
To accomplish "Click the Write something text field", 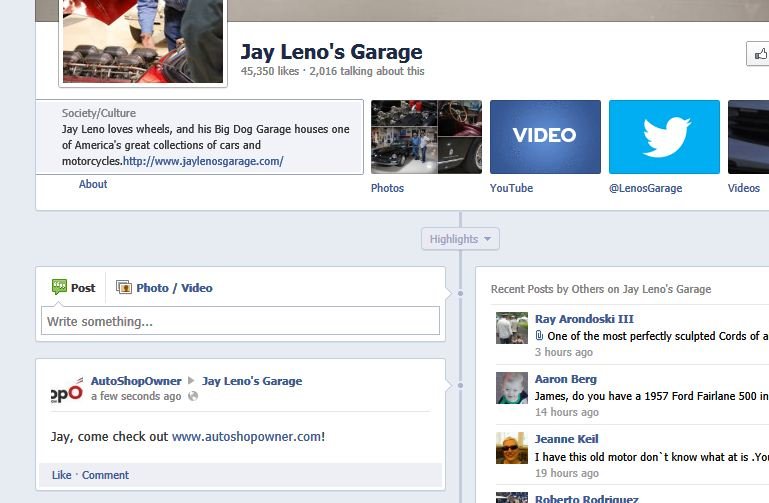I will pyautogui.click(x=240, y=321).
